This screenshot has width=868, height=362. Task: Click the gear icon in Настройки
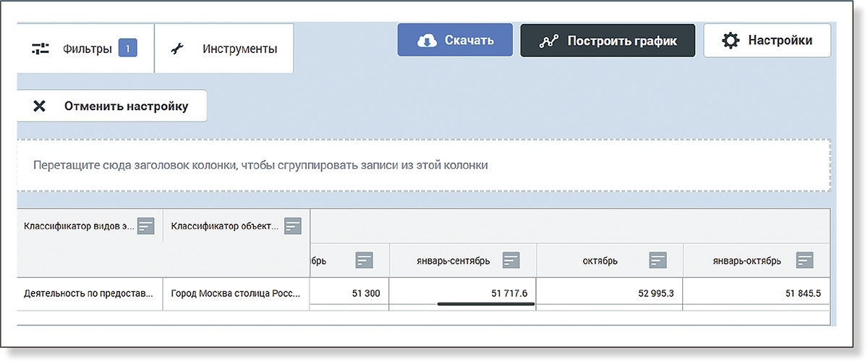point(731,41)
